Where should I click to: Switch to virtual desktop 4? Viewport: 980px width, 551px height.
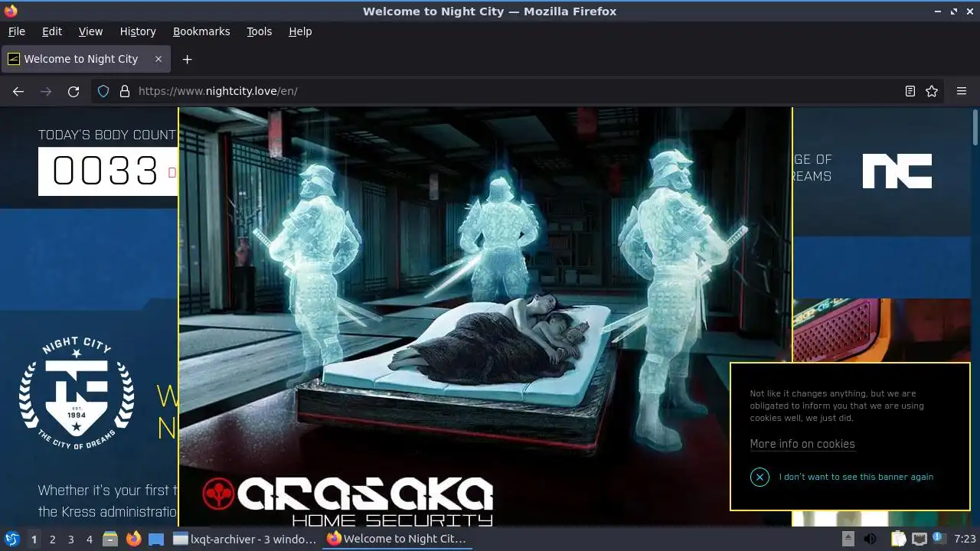[89, 539]
